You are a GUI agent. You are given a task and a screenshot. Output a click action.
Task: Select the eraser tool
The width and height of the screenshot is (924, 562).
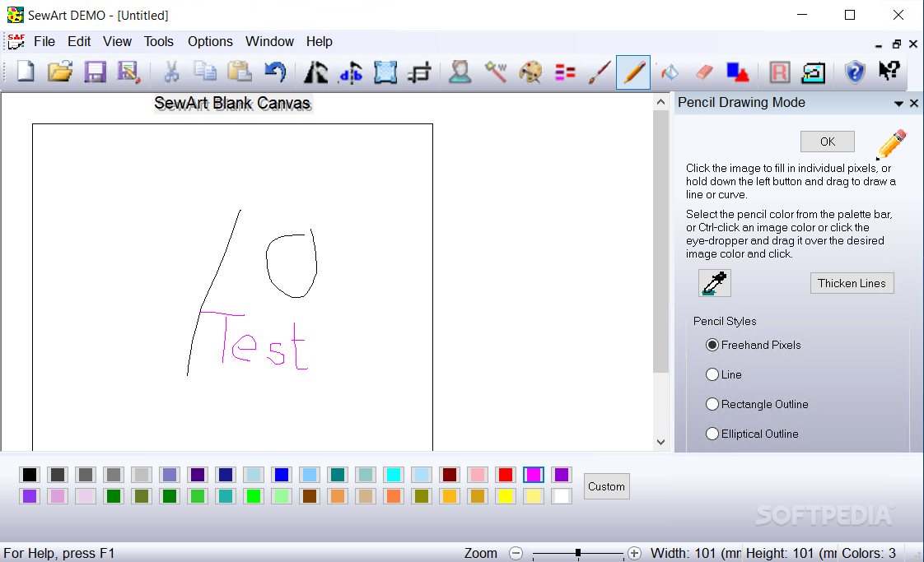(704, 72)
